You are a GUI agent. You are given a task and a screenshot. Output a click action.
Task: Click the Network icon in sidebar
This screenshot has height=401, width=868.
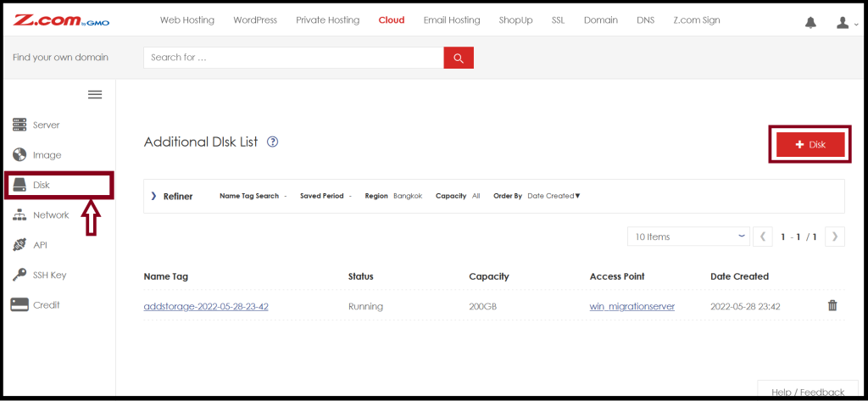click(x=19, y=214)
